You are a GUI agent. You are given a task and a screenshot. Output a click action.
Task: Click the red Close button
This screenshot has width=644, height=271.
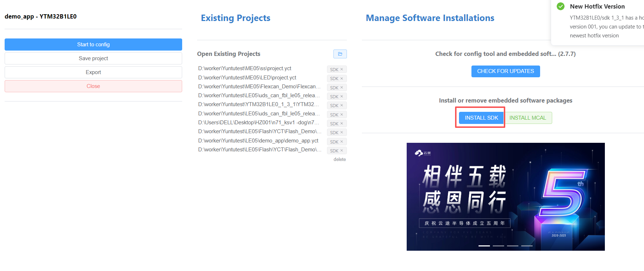[x=93, y=86]
